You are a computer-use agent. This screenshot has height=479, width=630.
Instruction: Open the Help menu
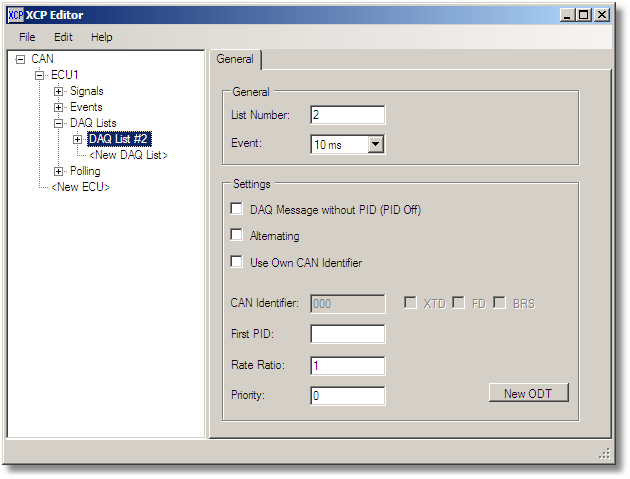coord(102,37)
